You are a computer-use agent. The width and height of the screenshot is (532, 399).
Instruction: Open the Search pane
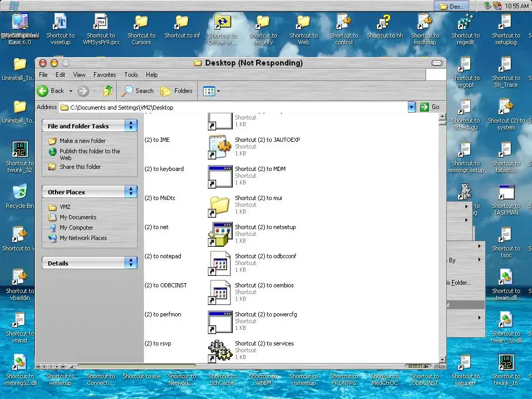pyautogui.click(x=138, y=91)
